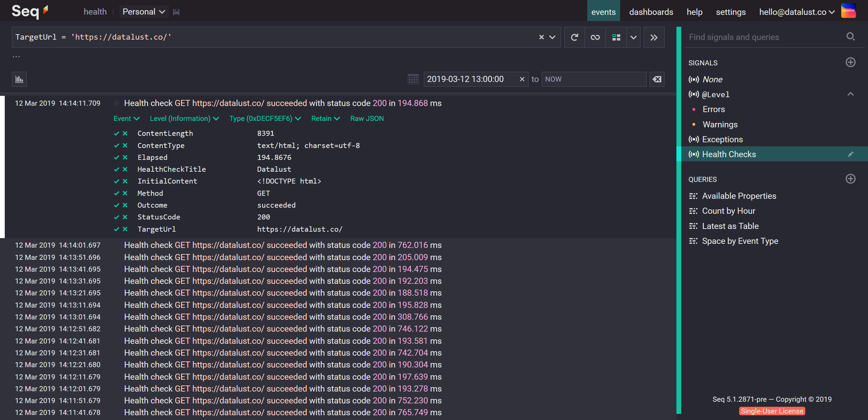
Task: Expand the ellipsis below the filter
Action: 16,56
